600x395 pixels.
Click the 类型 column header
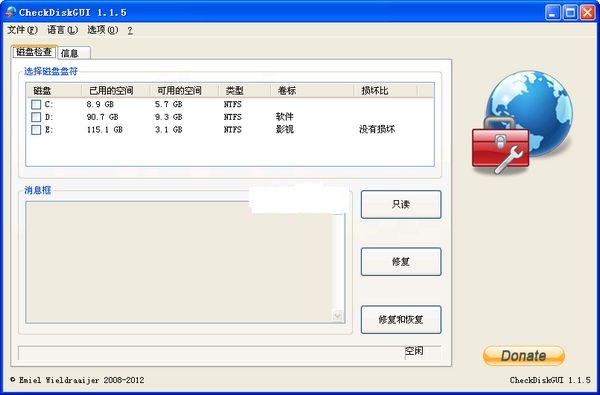pyautogui.click(x=244, y=91)
